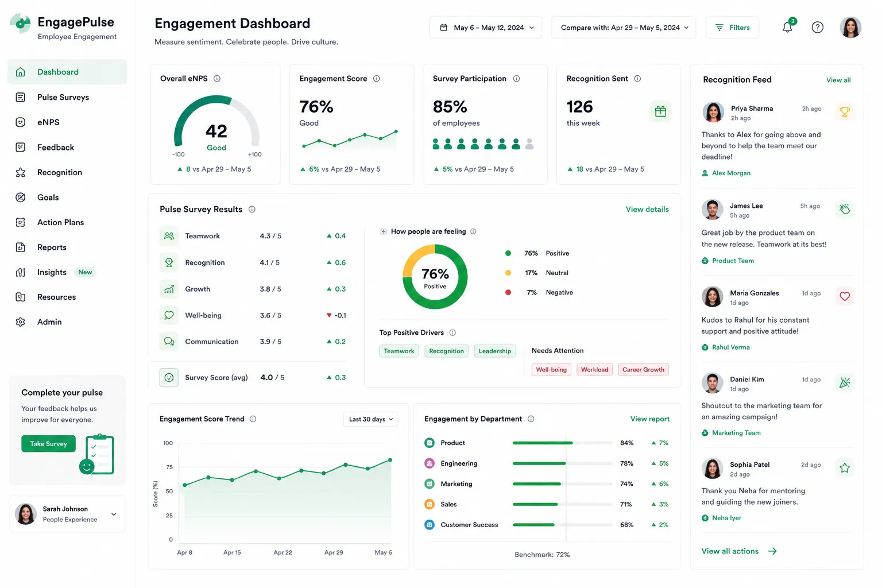Click the heart icon on Maria Gonzales's post
The height and width of the screenshot is (588, 882).
(x=845, y=296)
